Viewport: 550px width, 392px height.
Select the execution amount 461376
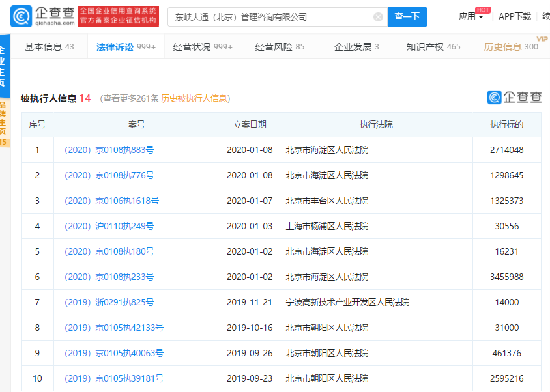(507, 353)
